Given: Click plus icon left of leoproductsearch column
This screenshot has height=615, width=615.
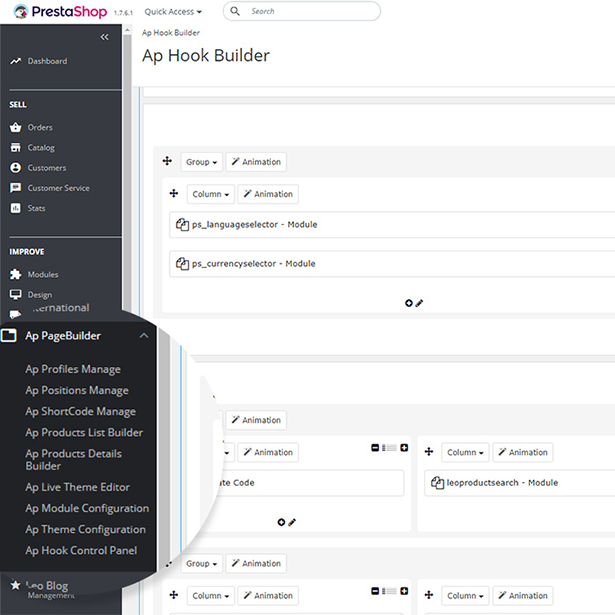Looking at the screenshot, I should point(404,448).
